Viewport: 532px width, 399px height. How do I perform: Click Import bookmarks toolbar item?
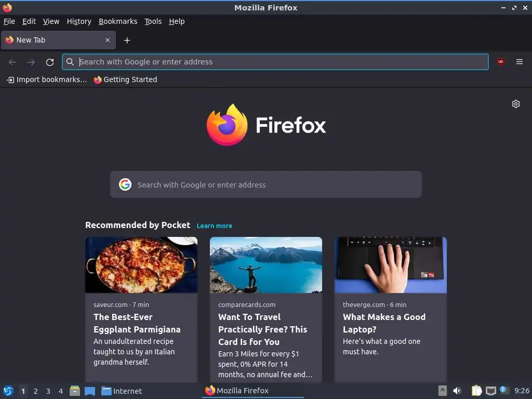tap(47, 79)
